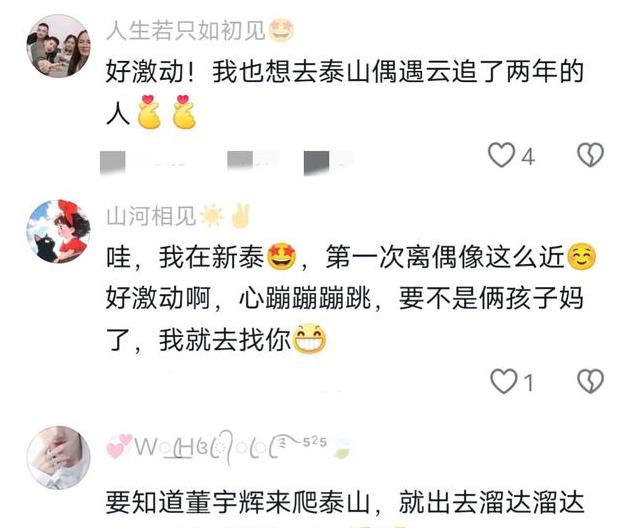Screen dimensions: 636x528
Task: Open the 山河相见 cartoon girl avatar
Action: tap(58, 232)
